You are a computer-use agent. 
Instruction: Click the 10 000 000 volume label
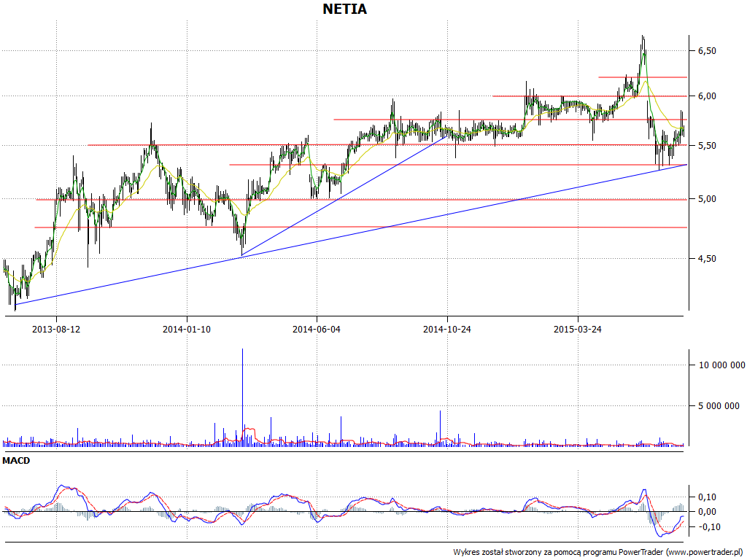click(x=721, y=365)
